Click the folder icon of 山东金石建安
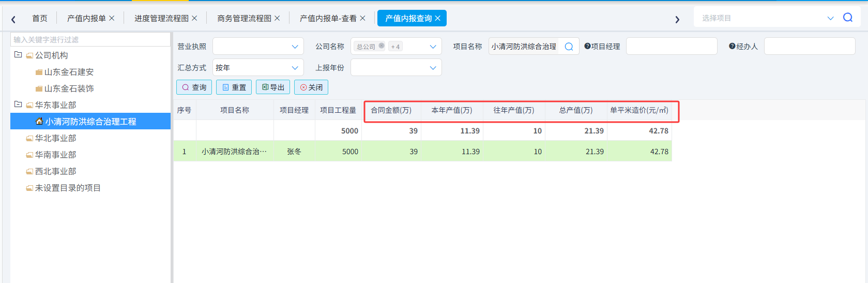 [x=39, y=72]
